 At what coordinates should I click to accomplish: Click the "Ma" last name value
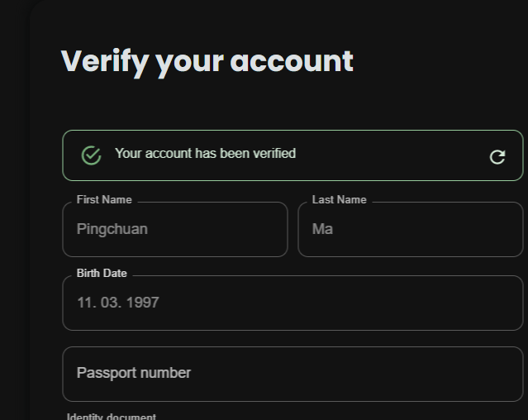pyautogui.click(x=322, y=230)
